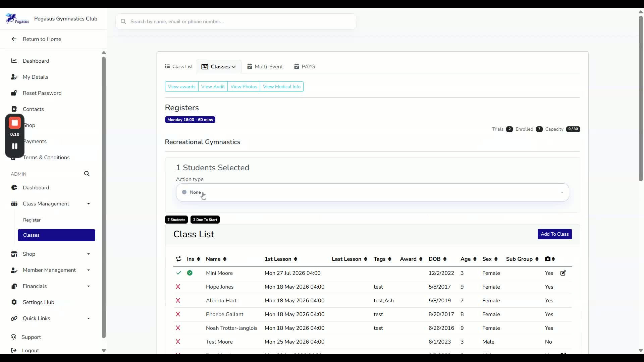Click the search magnifier icon in top bar
The height and width of the screenshot is (362, 644).
(123, 21)
